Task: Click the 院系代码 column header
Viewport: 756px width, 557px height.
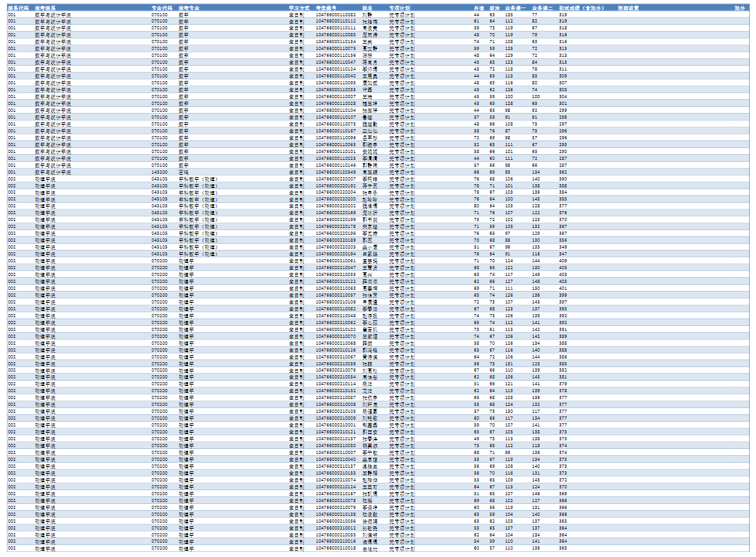Action: coord(17,8)
